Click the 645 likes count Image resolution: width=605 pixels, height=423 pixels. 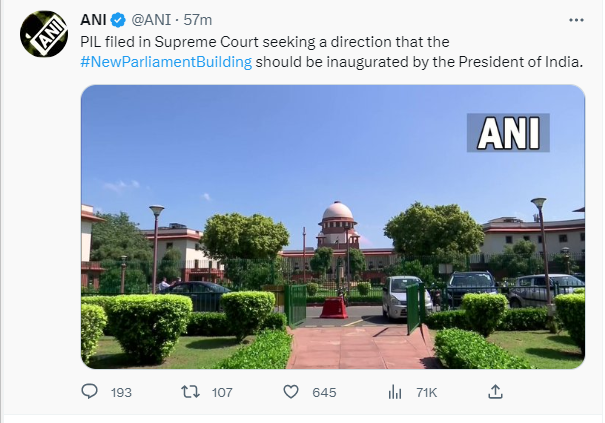pyautogui.click(x=324, y=393)
